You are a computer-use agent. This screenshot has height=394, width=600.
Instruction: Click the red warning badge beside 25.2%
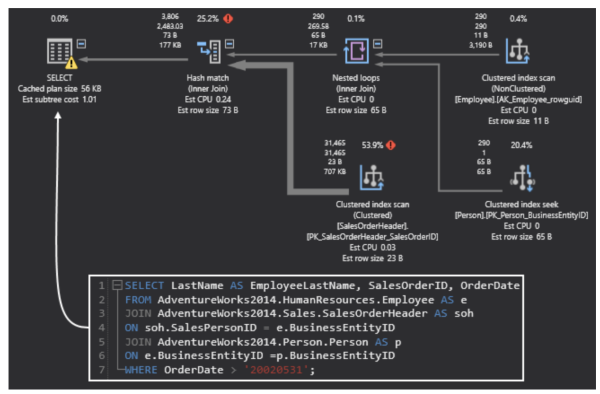coord(228,18)
